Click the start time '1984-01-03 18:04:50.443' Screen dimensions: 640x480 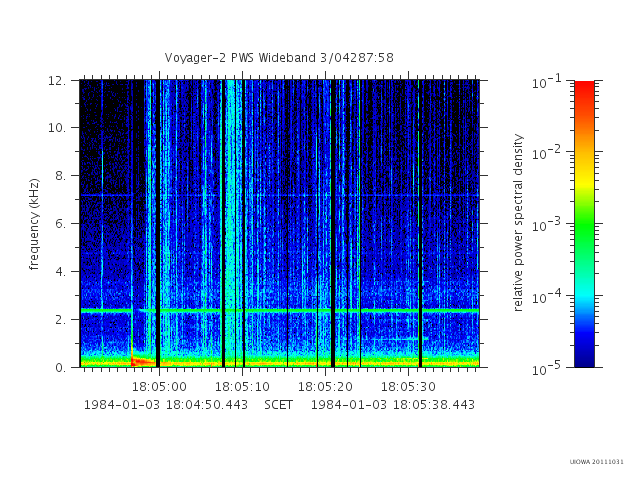(166, 405)
